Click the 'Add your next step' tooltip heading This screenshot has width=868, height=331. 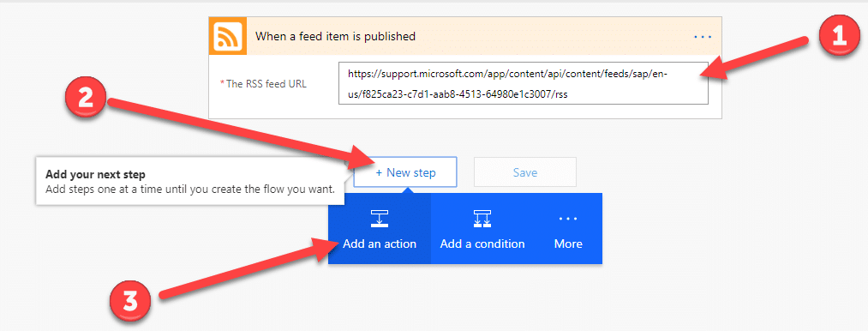click(95, 175)
